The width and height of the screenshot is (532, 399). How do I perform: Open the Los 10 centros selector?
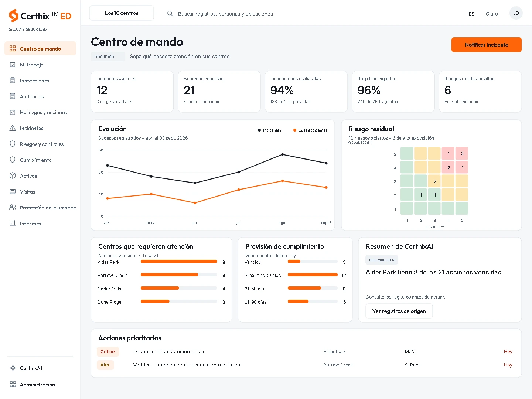pyautogui.click(x=122, y=13)
